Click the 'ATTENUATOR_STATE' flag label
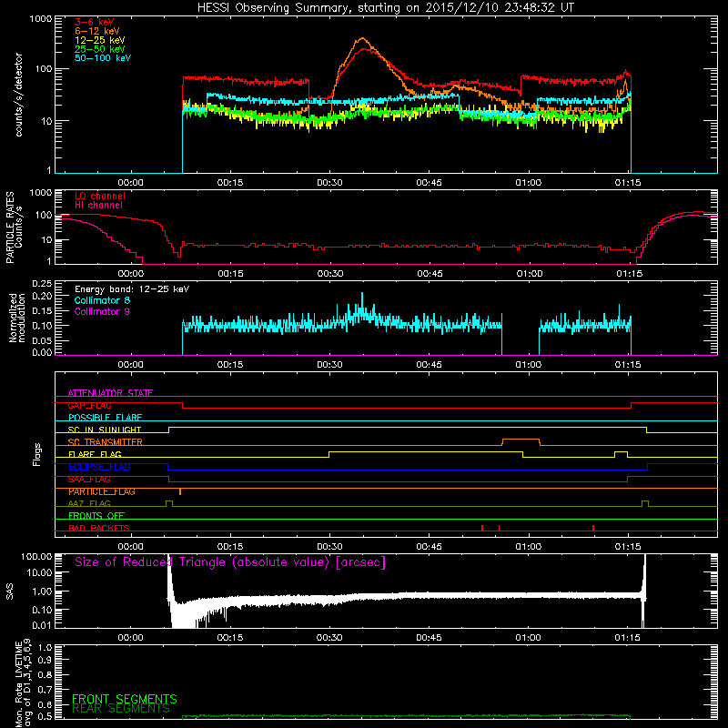 pos(110,393)
